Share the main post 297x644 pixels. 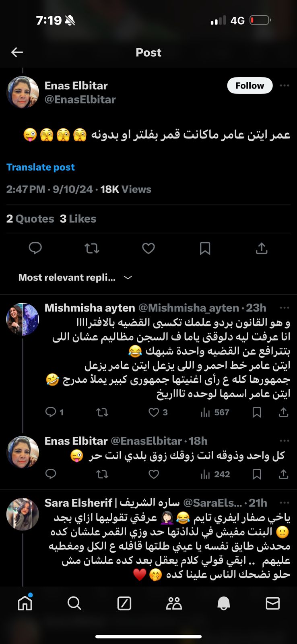pos(262,248)
